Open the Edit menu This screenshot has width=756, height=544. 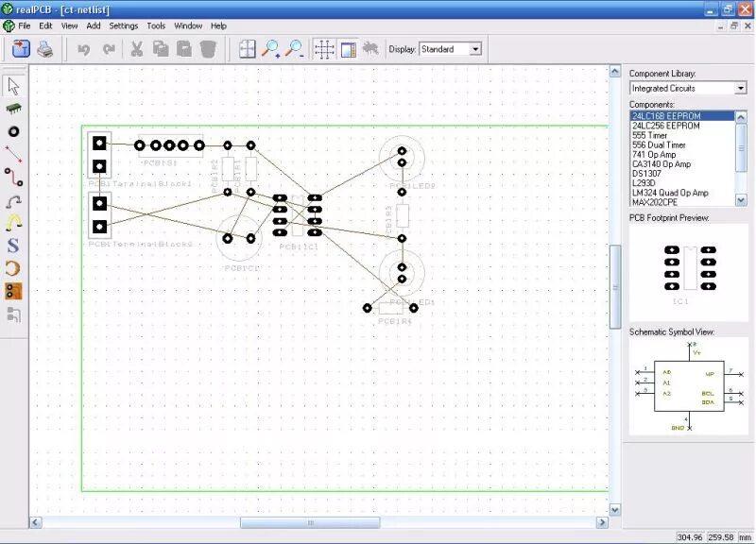[45, 26]
